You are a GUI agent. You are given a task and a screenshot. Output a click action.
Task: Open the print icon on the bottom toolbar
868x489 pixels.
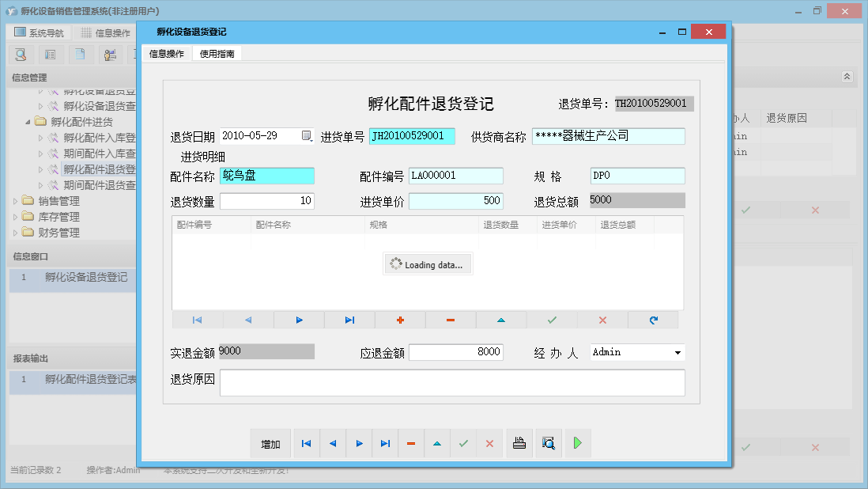point(519,443)
